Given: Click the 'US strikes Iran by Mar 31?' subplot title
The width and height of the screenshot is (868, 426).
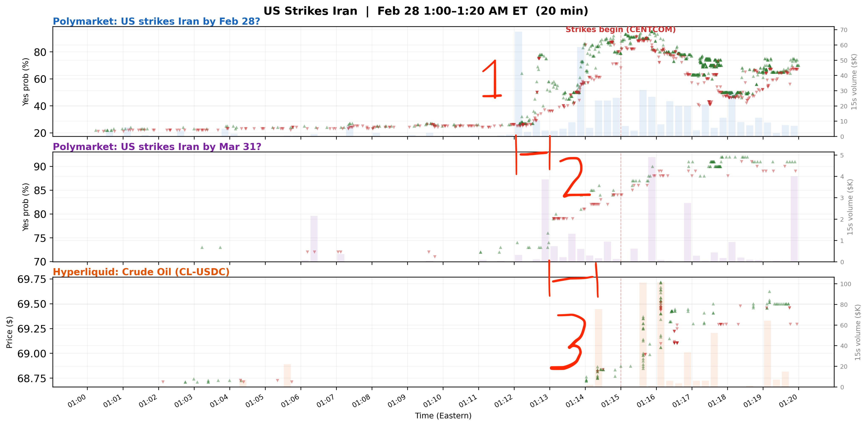Looking at the screenshot, I should point(157,147).
